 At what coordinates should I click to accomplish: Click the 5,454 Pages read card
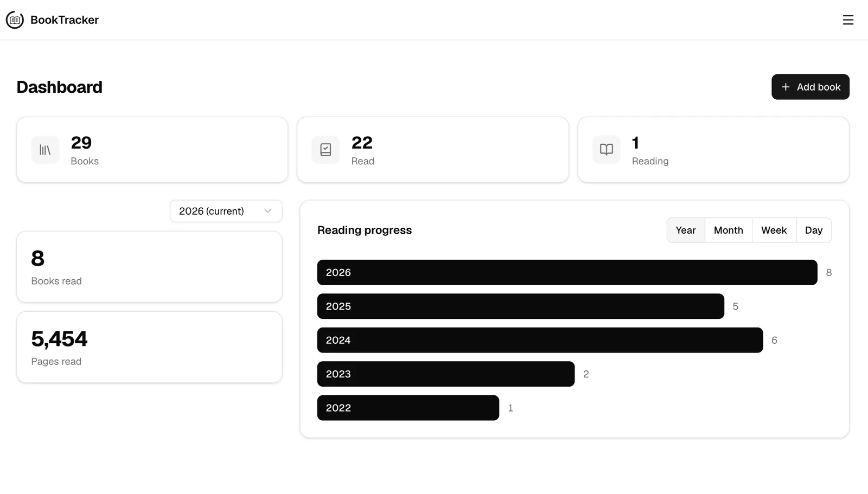pyautogui.click(x=149, y=347)
